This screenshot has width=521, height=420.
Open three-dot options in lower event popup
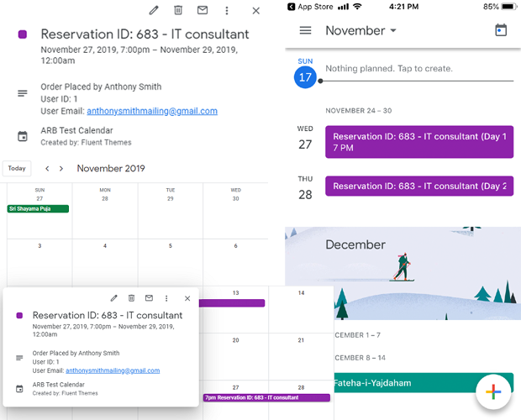[166, 298]
